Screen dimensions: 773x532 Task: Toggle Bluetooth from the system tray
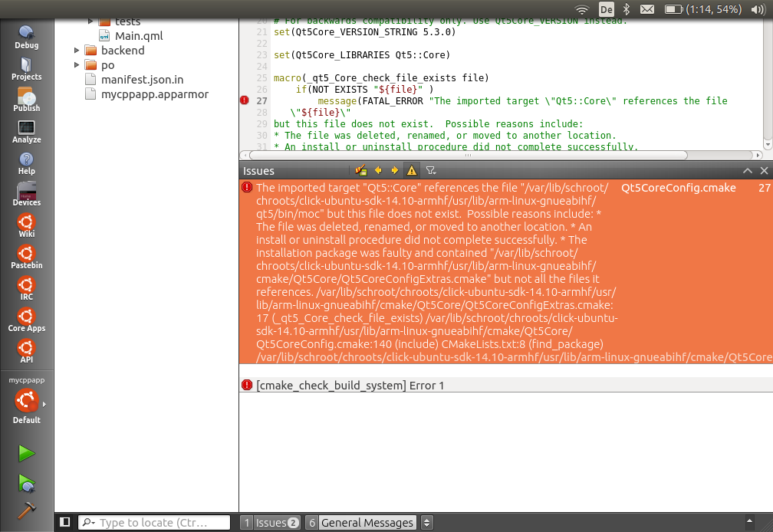pyautogui.click(x=626, y=9)
